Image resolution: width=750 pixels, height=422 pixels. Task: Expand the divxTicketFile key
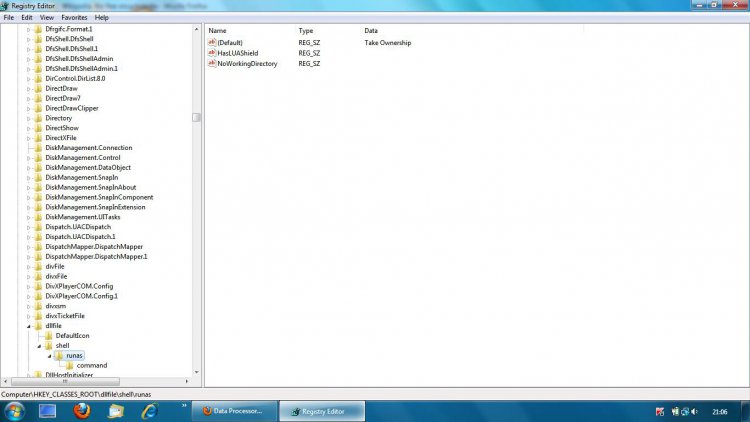(28, 315)
